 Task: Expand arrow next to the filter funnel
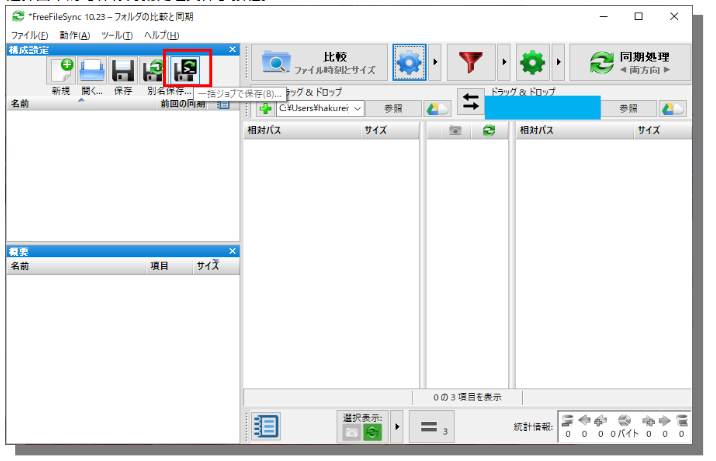pyautogui.click(x=504, y=63)
